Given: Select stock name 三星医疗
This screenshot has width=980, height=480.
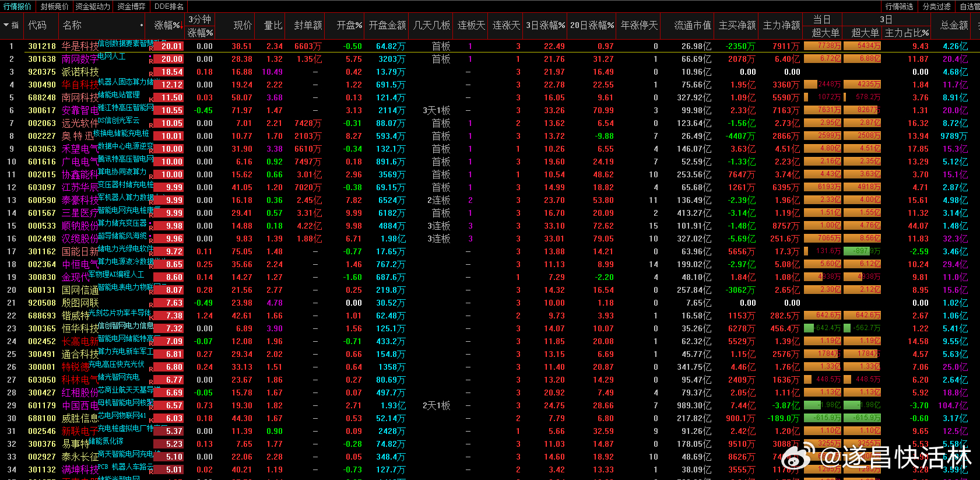Looking at the screenshot, I should coord(80,213).
